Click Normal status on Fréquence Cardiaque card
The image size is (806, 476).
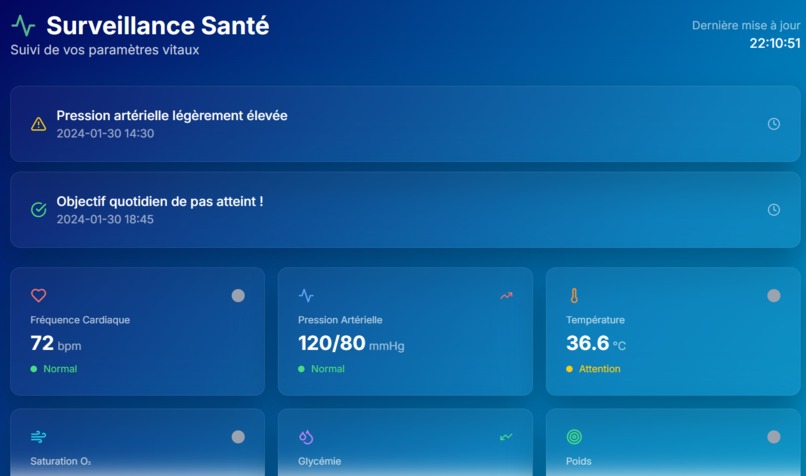coord(60,369)
